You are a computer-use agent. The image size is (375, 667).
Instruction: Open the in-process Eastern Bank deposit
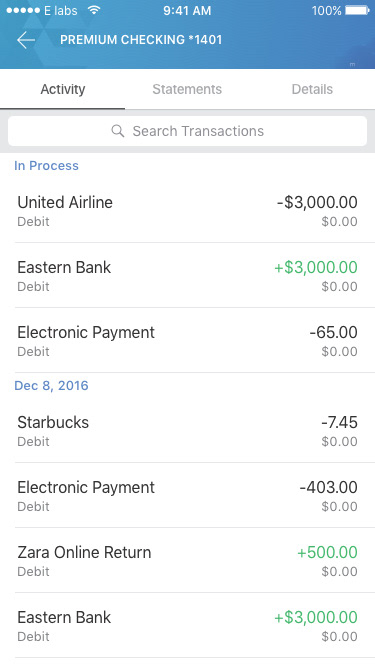click(188, 276)
